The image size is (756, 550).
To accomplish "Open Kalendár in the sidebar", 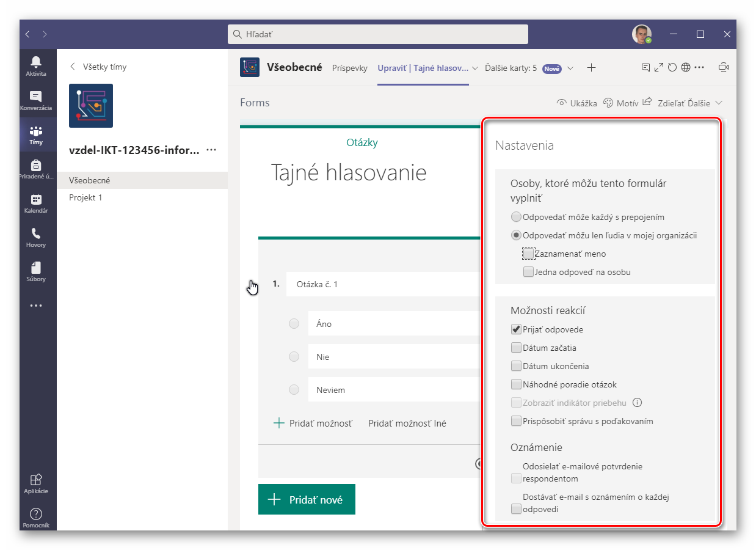I will click(x=35, y=203).
